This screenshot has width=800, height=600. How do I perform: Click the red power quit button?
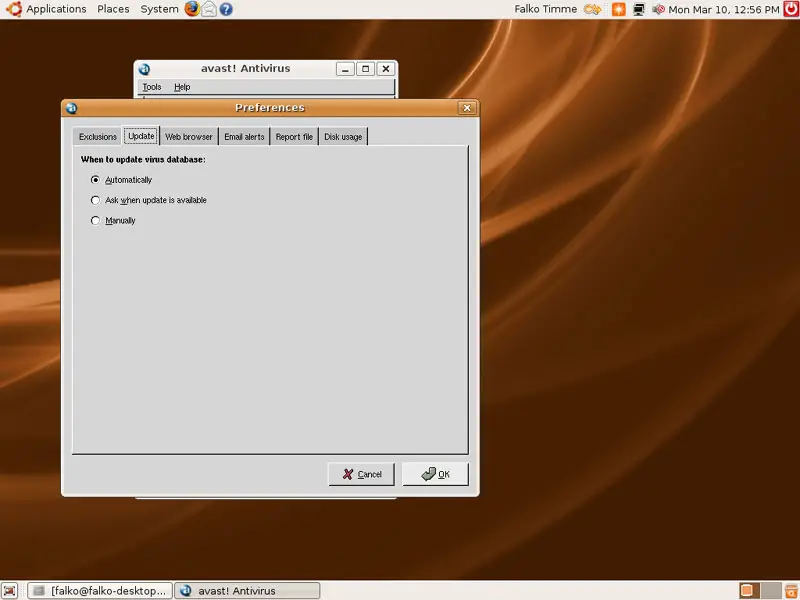[791, 9]
